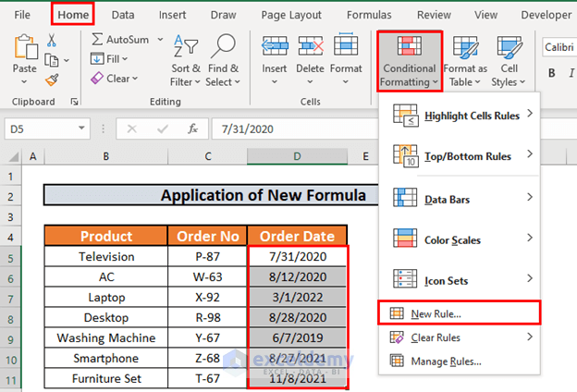Click the Fill down-arrow icon
The height and width of the screenshot is (392, 577).
click(97, 58)
